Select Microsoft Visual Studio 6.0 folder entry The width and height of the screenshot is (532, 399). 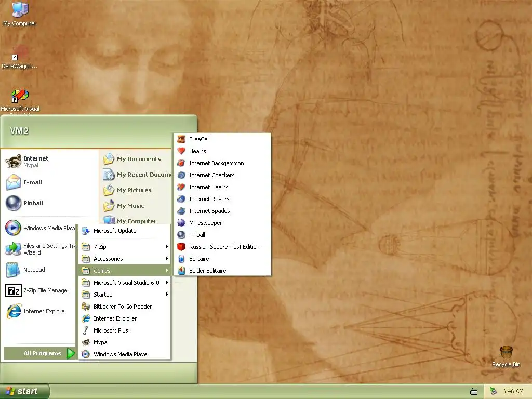(x=125, y=282)
